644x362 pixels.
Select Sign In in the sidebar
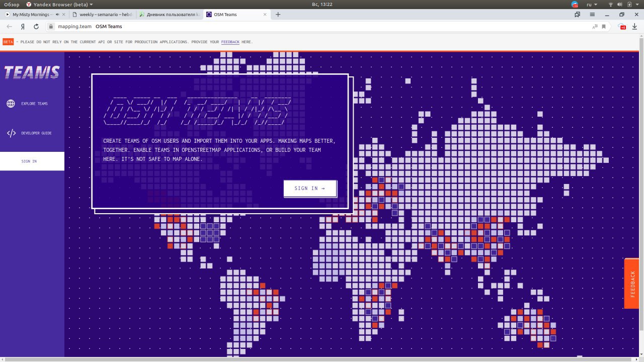coord(32,161)
